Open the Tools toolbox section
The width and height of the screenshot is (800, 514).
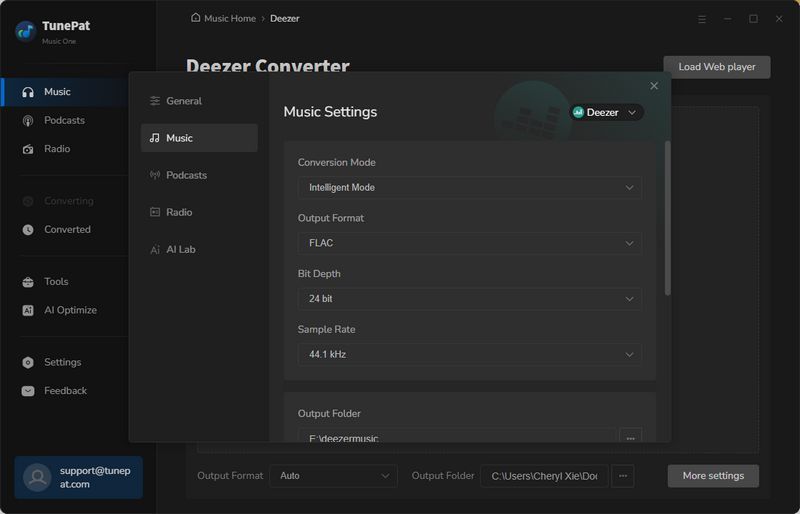tap(56, 282)
